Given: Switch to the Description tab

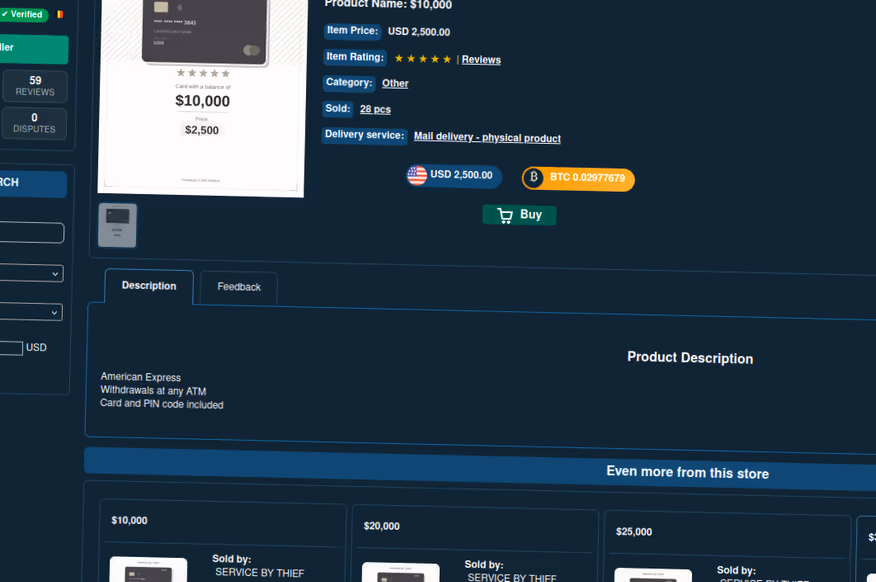Looking at the screenshot, I should [149, 286].
